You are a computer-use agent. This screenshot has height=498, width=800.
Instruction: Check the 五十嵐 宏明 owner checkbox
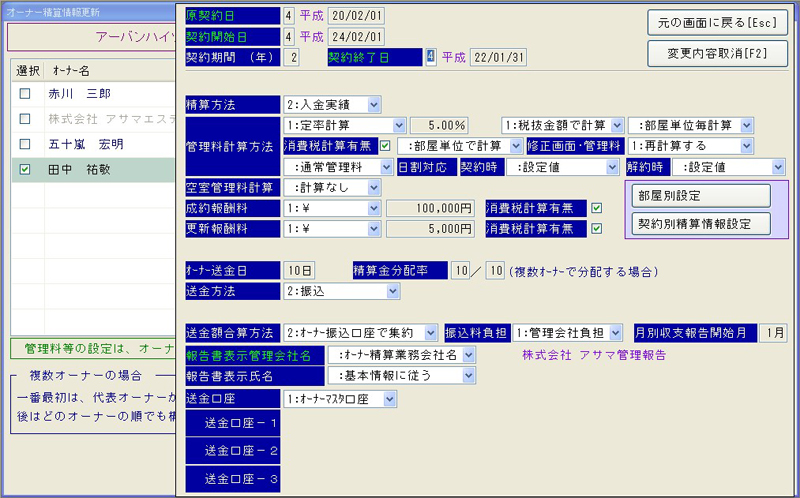tap(25, 144)
